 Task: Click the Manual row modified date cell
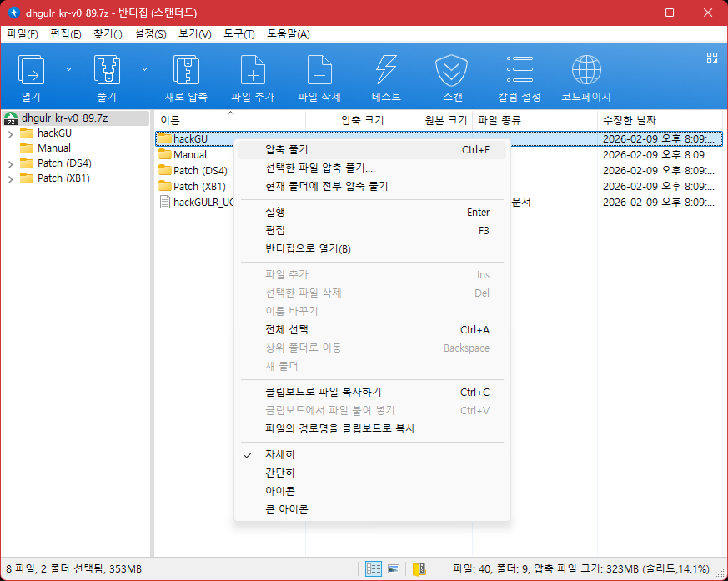(x=658, y=154)
